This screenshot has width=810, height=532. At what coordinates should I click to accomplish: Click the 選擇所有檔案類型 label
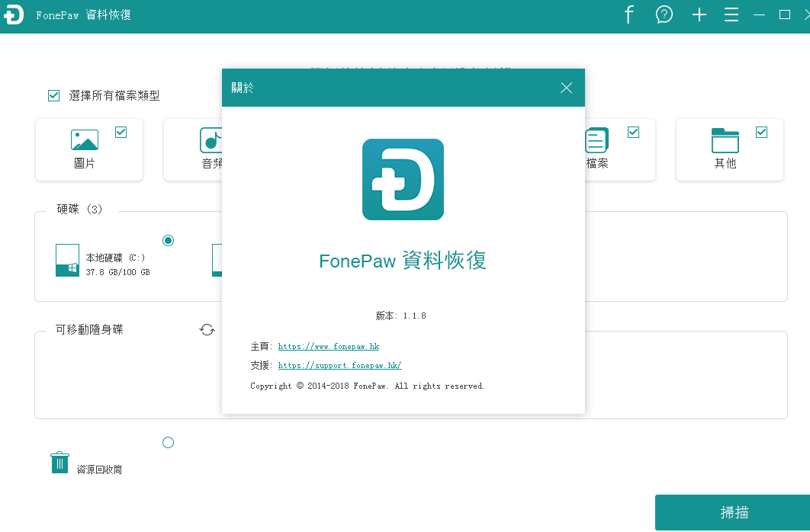114,95
